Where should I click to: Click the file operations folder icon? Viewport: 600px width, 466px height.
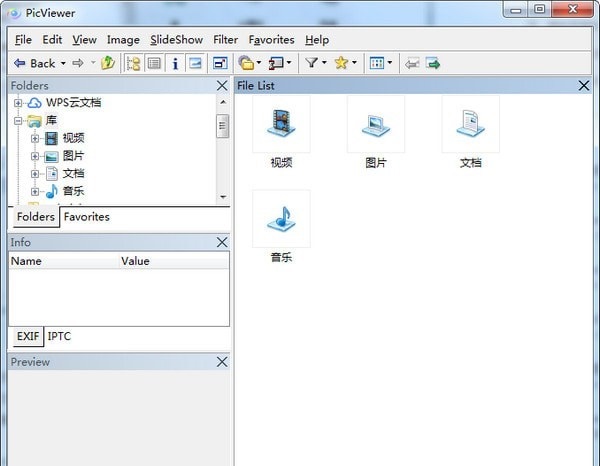(246, 63)
